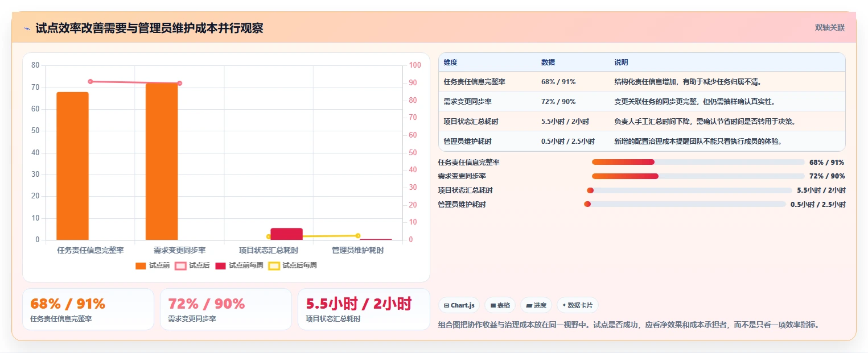
Task: Click the x-axis label 项目状态汇总耗时
Action: click(x=269, y=250)
